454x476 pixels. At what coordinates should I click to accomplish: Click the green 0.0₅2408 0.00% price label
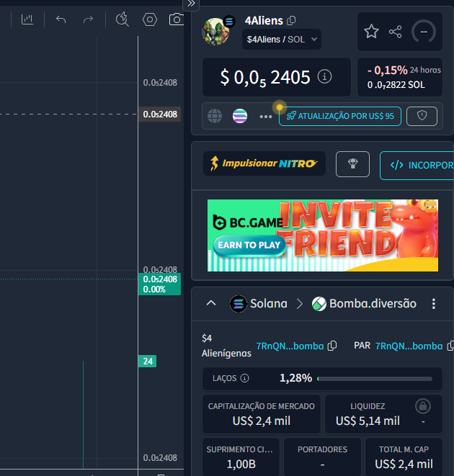coord(159,284)
